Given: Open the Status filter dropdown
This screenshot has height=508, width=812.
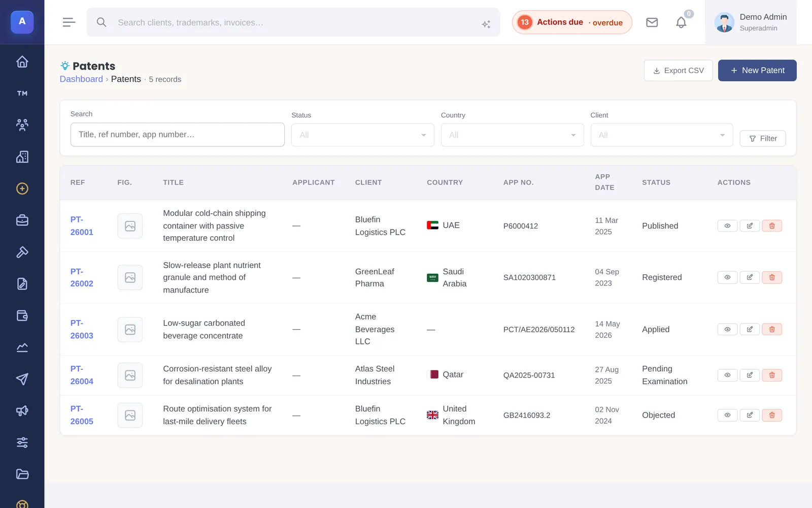Looking at the screenshot, I should (362, 135).
